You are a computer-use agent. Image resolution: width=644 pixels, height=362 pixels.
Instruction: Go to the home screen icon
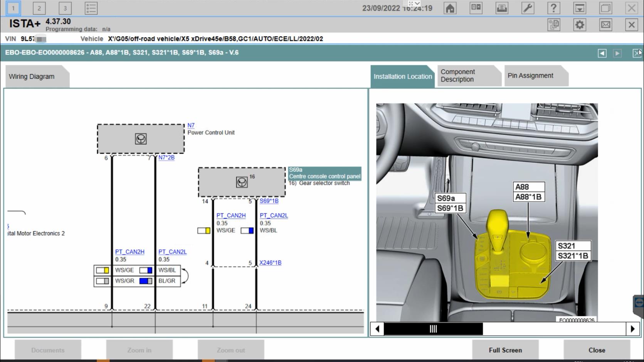pyautogui.click(x=450, y=8)
